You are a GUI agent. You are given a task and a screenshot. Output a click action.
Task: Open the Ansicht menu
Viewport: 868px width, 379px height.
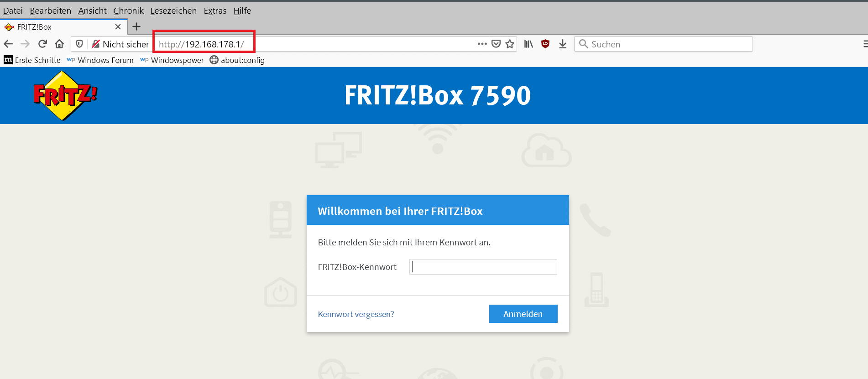tap(92, 10)
